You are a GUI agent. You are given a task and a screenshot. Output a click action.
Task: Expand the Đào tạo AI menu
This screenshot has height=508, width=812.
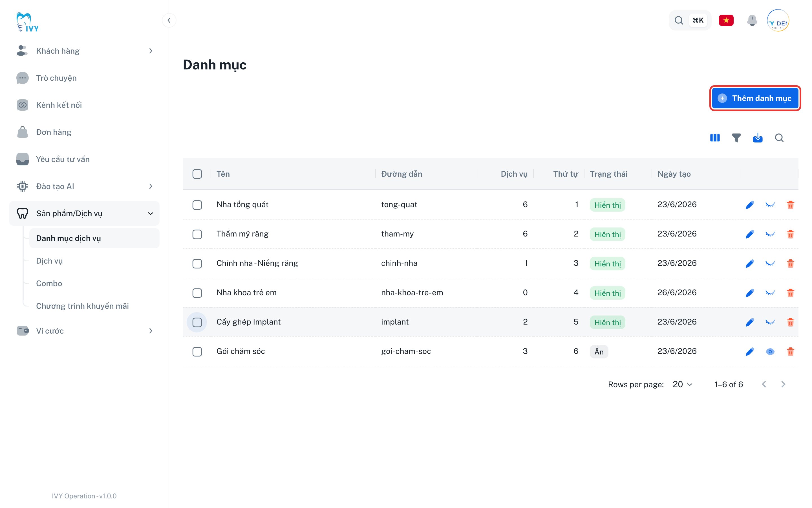(x=84, y=186)
